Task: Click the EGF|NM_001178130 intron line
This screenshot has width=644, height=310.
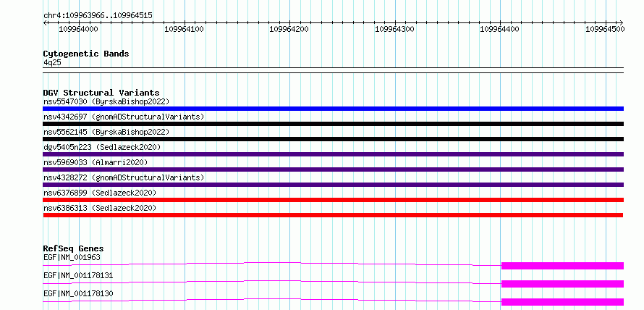Action: point(272,298)
